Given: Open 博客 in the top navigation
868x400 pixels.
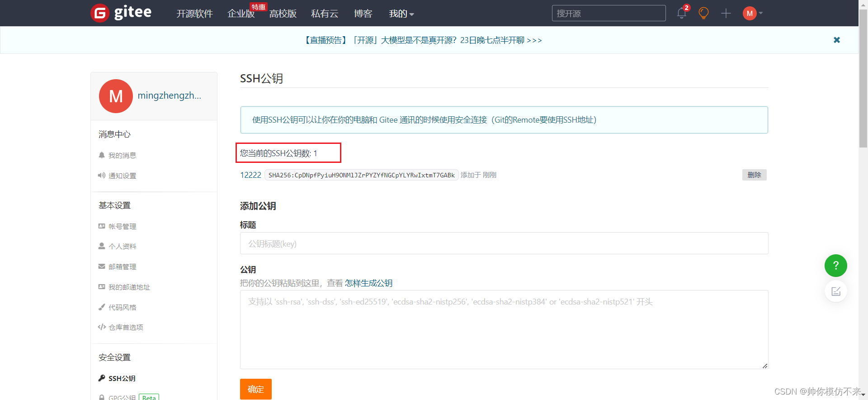Looking at the screenshot, I should click(363, 14).
